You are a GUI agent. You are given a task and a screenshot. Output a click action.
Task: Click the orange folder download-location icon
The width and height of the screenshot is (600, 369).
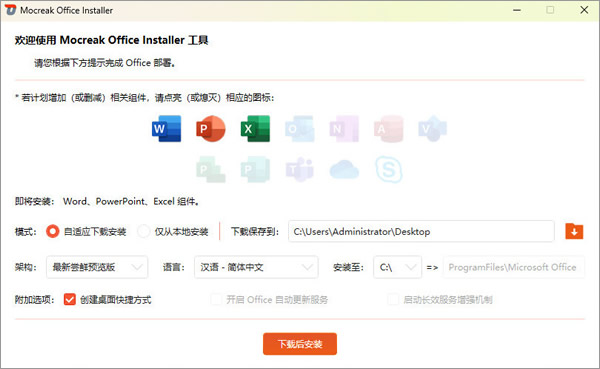point(574,231)
